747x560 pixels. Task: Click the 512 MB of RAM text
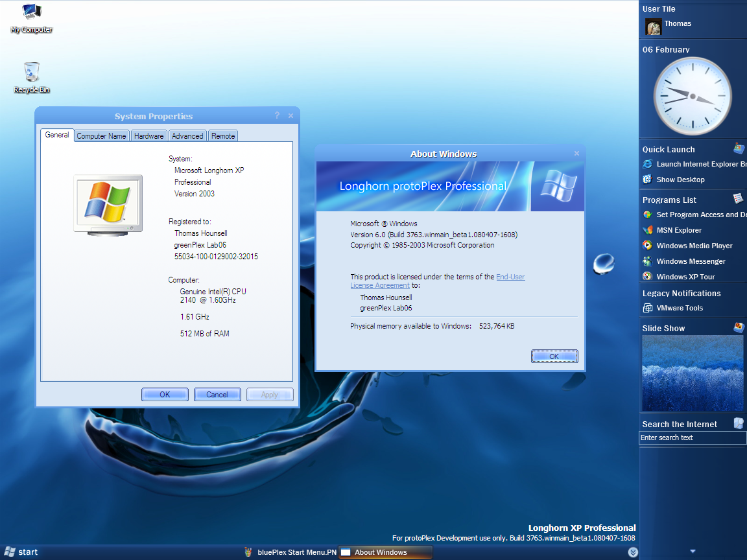[x=204, y=334]
